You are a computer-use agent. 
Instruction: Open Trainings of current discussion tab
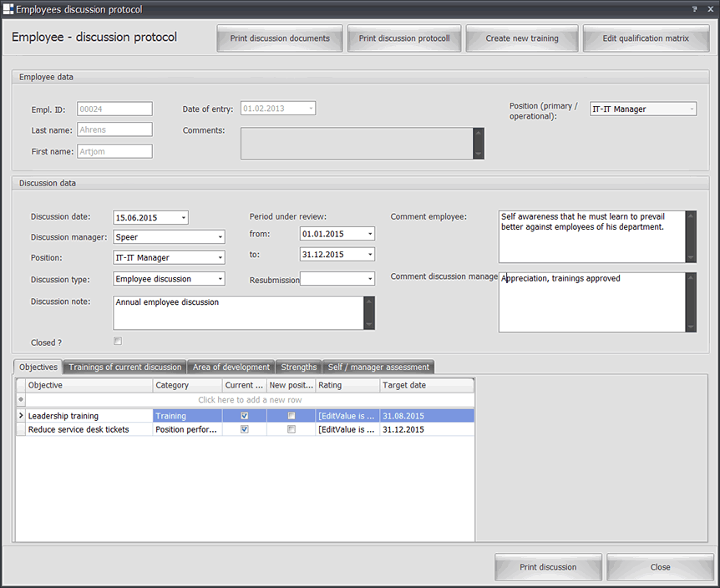click(125, 367)
